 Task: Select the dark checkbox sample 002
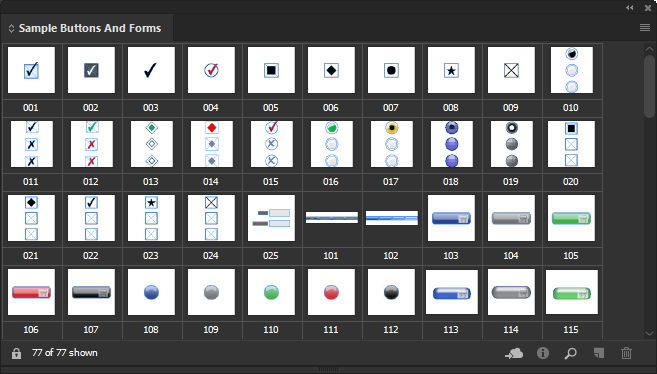[x=91, y=70]
